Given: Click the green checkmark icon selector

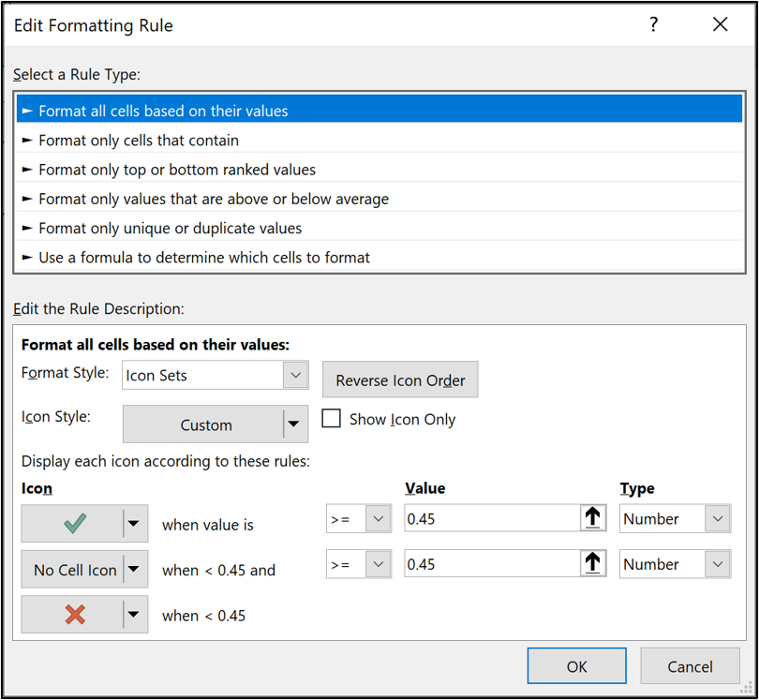Looking at the screenshot, I should click(73, 518).
